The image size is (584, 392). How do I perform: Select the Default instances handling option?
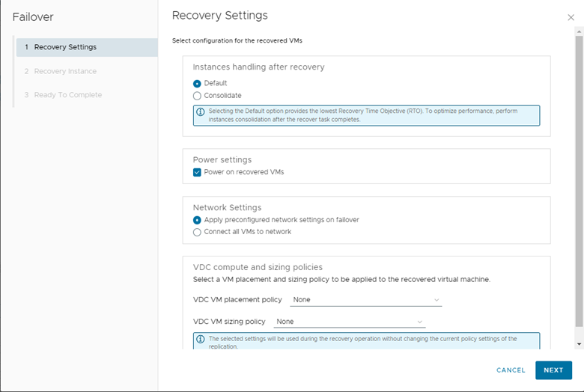198,84
